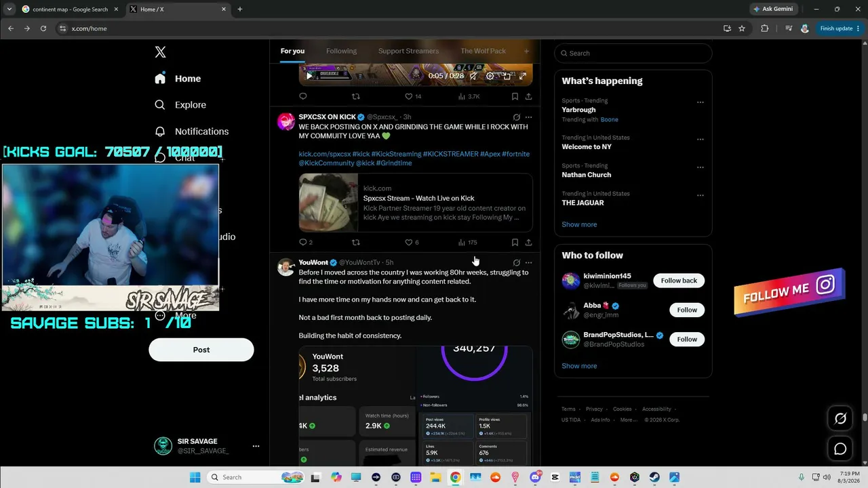Open a new Chrome tab
This screenshot has width=868, height=488.
pos(239,9)
